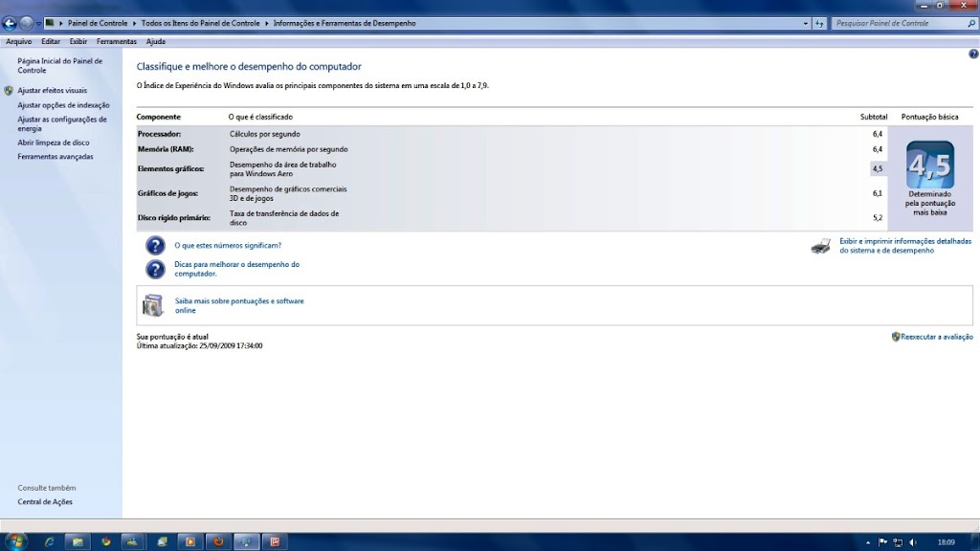Click the Windows Start orb
The height and width of the screenshot is (551, 980).
[x=15, y=541]
